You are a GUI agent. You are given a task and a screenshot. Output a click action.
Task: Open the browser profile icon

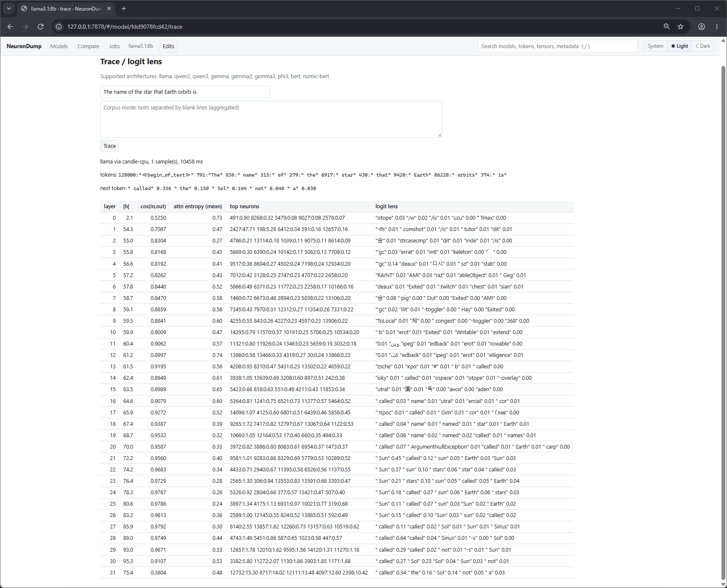702,27
